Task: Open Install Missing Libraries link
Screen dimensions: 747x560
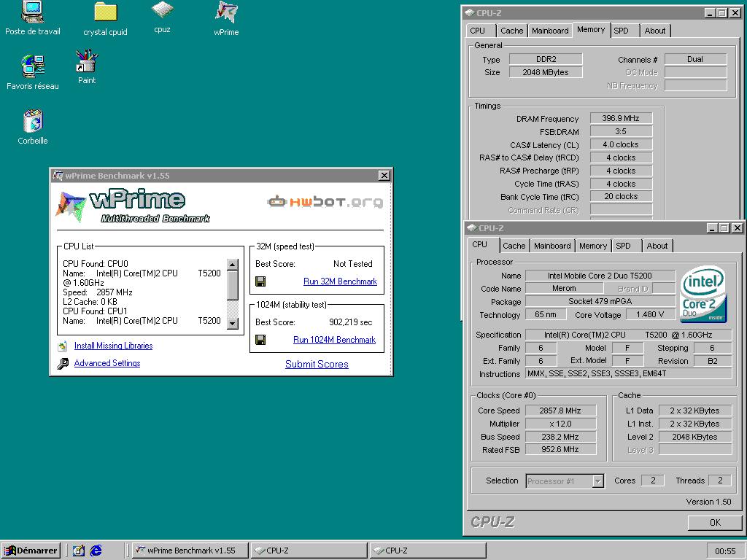Action: (113, 346)
